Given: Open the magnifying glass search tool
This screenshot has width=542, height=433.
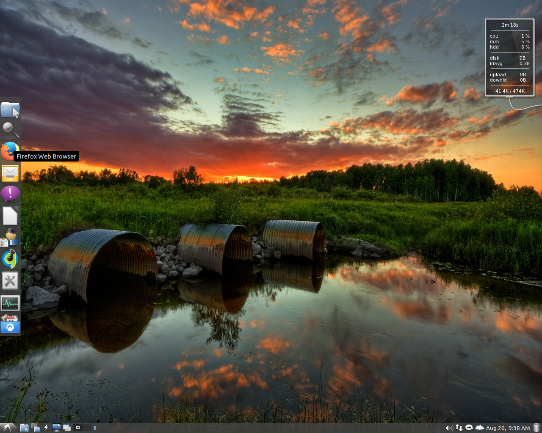Looking at the screenshot, I should click(10, 130).
